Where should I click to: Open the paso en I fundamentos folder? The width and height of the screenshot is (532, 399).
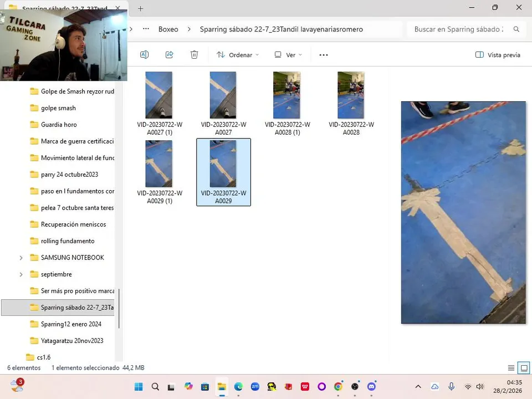coord(72,191)
